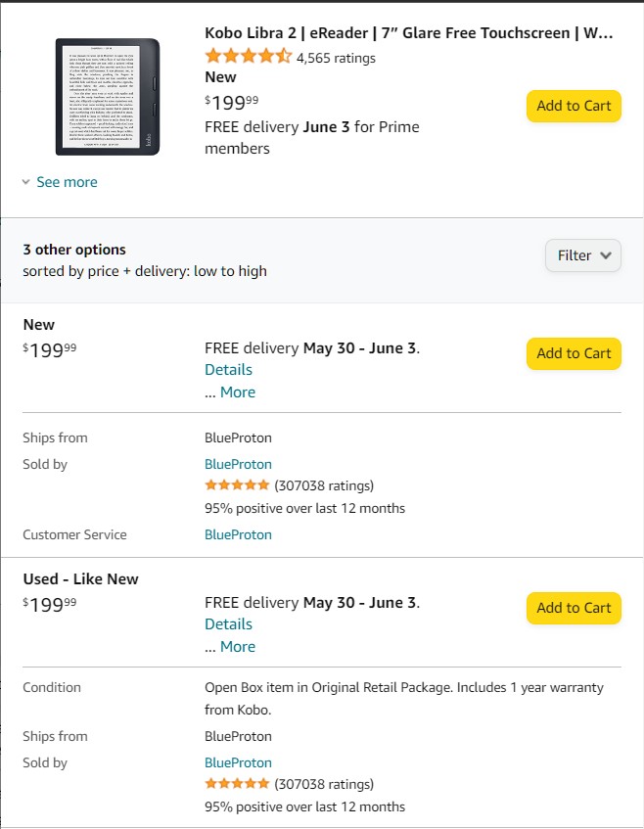Click the See more chevron icon
This screenshot has height=829, width=644.
[x=26, y=182]
